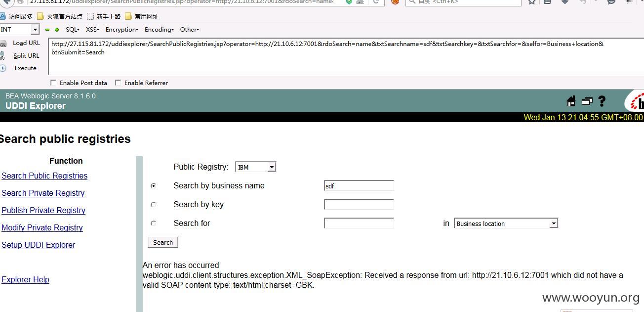The height and width of the screenshot is (312, 644).
Task: Click the Execute button
Action: tap(26, 68)
